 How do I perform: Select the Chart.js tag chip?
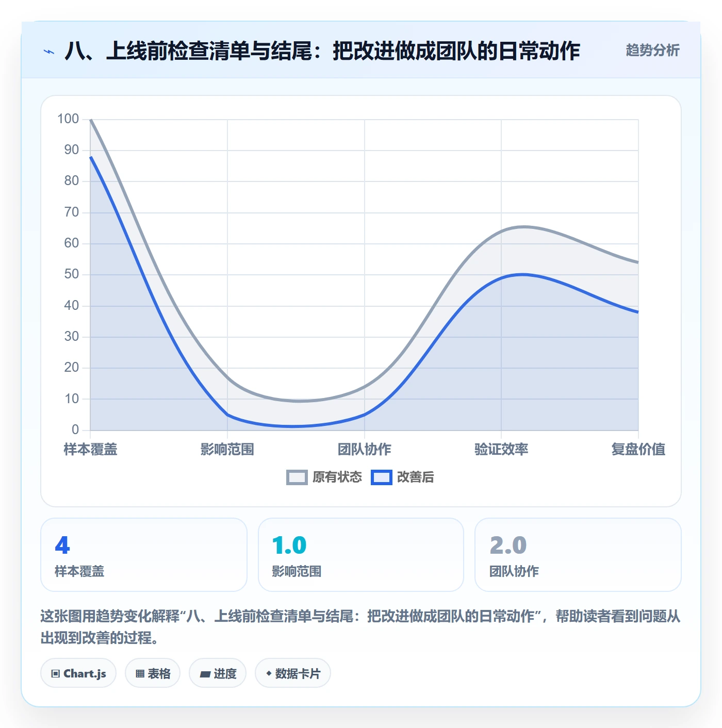(78, 673)
